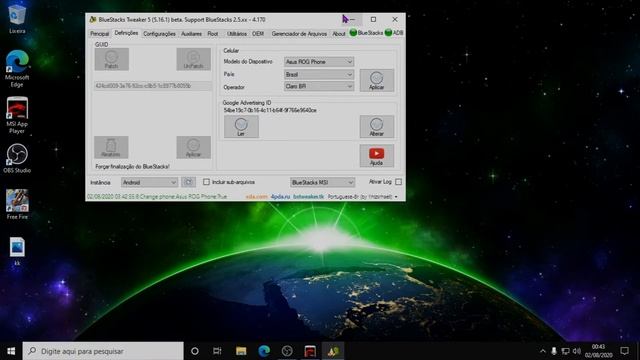Open the BlueStacks MSI dropdown
This screenshot has width=640, height=360.
point(322,182)
